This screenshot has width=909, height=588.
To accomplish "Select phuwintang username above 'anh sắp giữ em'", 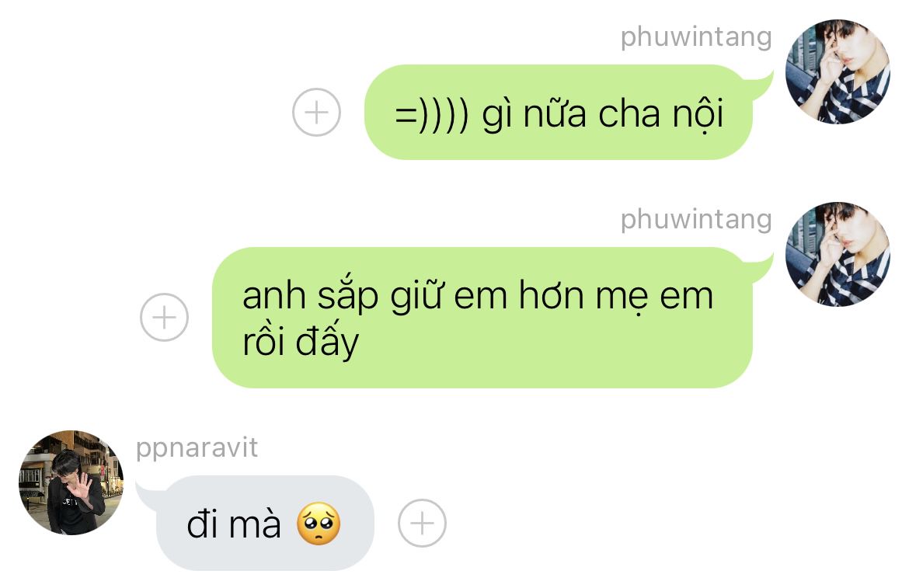I will tap(696, 220).
